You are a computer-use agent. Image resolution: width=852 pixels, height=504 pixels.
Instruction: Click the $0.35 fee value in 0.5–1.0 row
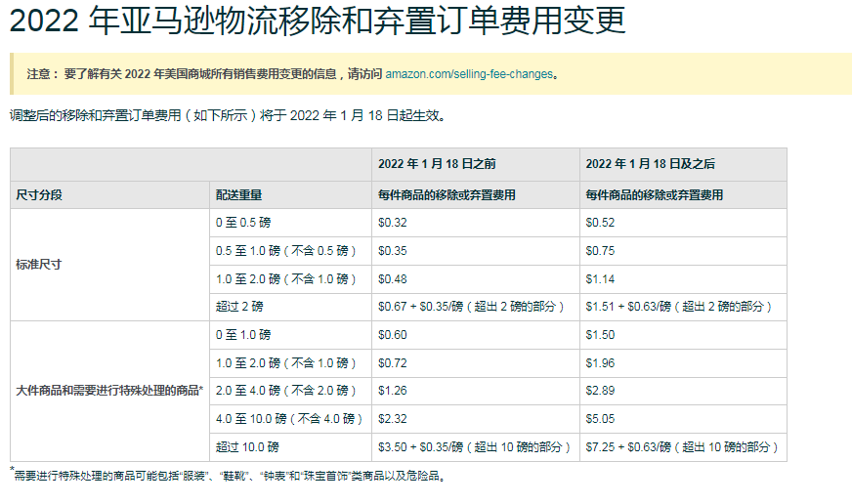pos(393,251)
